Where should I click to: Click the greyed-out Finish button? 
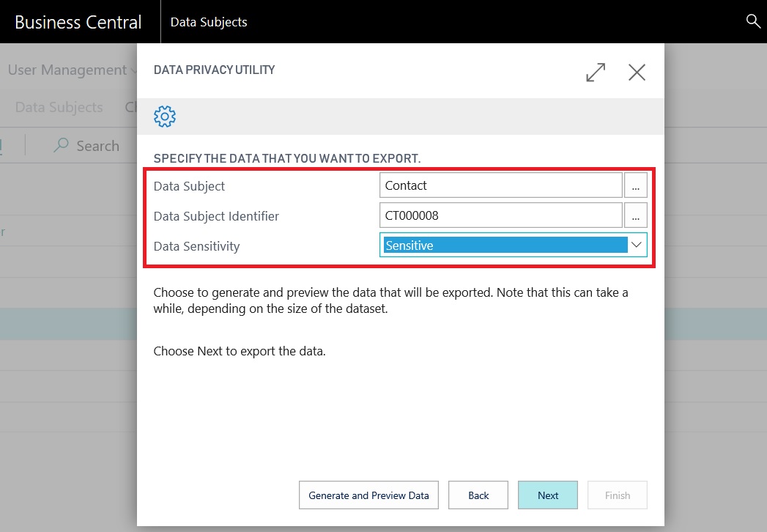pyautogui.click(x=617, y=495)
